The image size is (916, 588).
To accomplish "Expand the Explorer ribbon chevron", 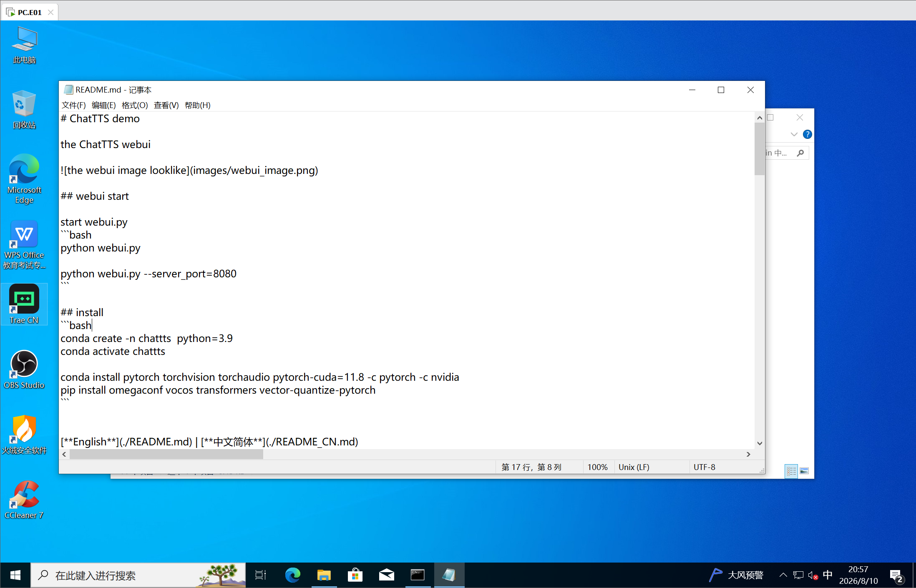I will (x=794, y=134).
